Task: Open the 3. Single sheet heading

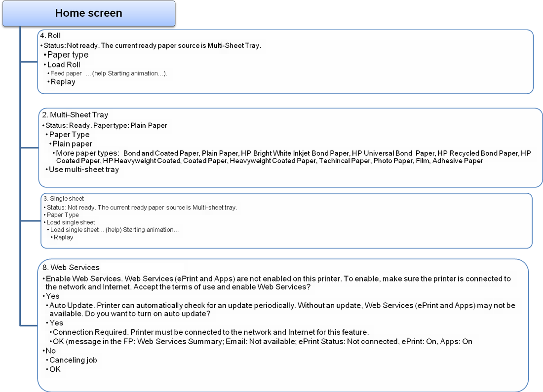Action: click(x=64, y=199)
